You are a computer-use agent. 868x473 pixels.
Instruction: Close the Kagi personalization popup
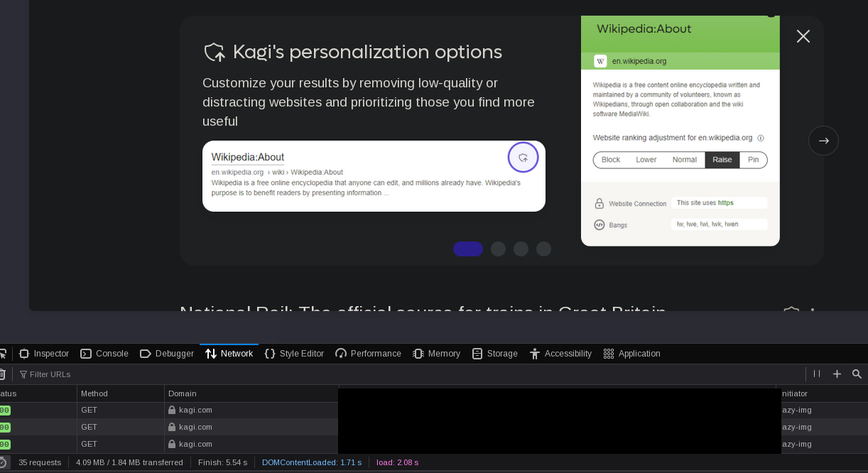pos(803,36)
